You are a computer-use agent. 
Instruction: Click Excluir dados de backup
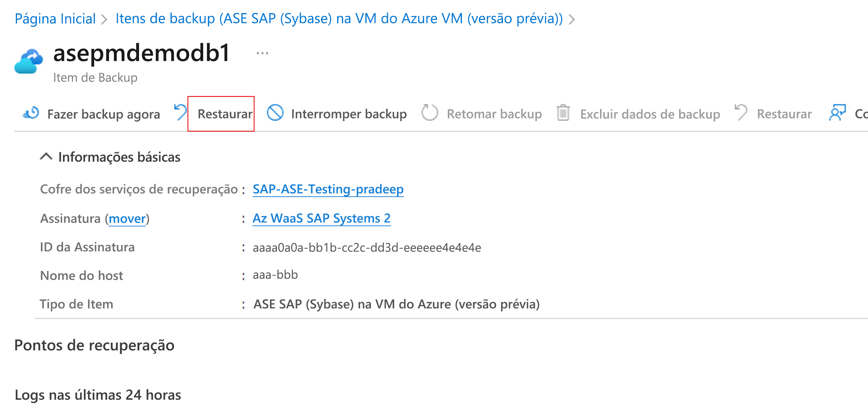click(x=650, y=114)
